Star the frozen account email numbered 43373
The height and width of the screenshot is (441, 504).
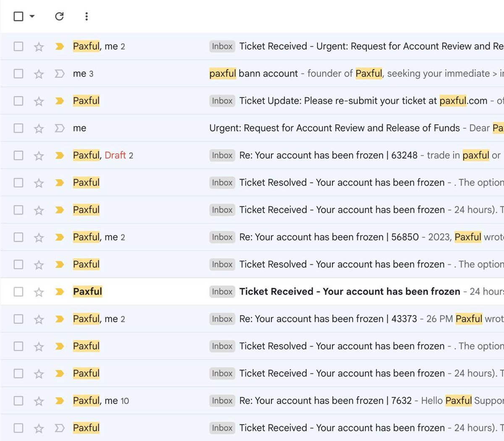click(x=39, y=319)
